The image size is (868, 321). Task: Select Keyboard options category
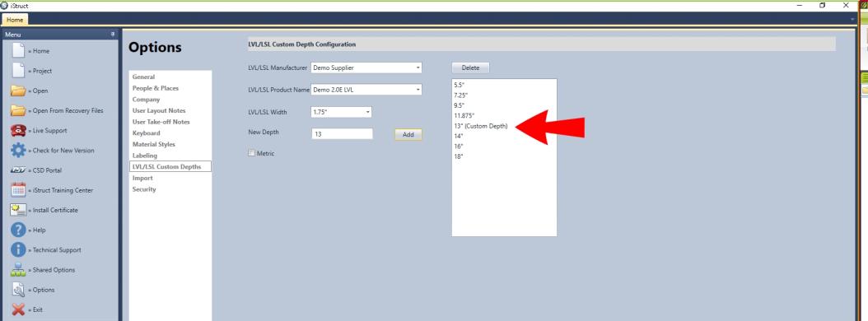point(146,133)
